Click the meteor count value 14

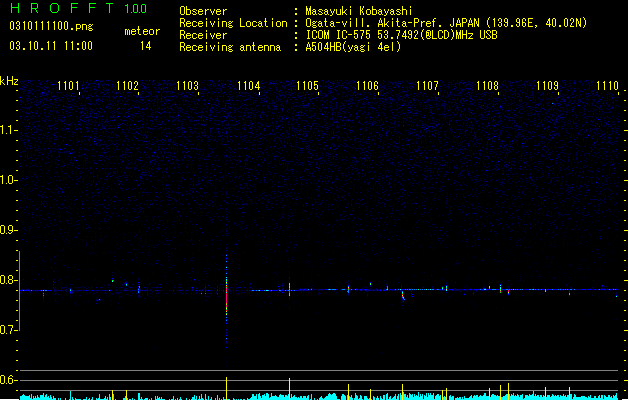(x=146, y=46)
